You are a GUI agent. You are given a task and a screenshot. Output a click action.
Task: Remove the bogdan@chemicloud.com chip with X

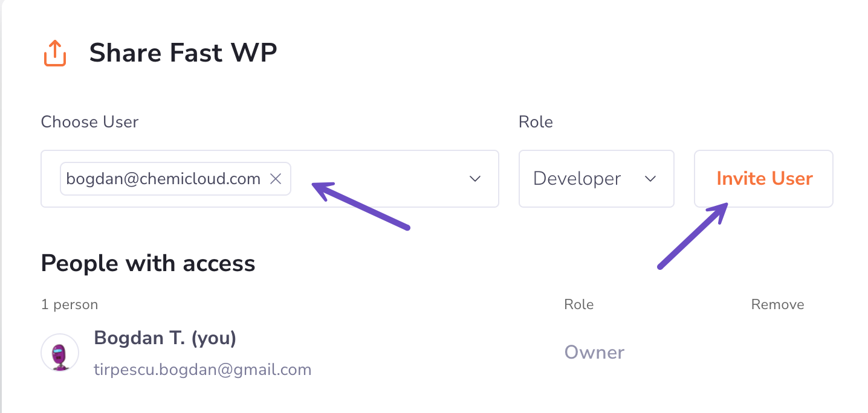(x=276, y=179)
